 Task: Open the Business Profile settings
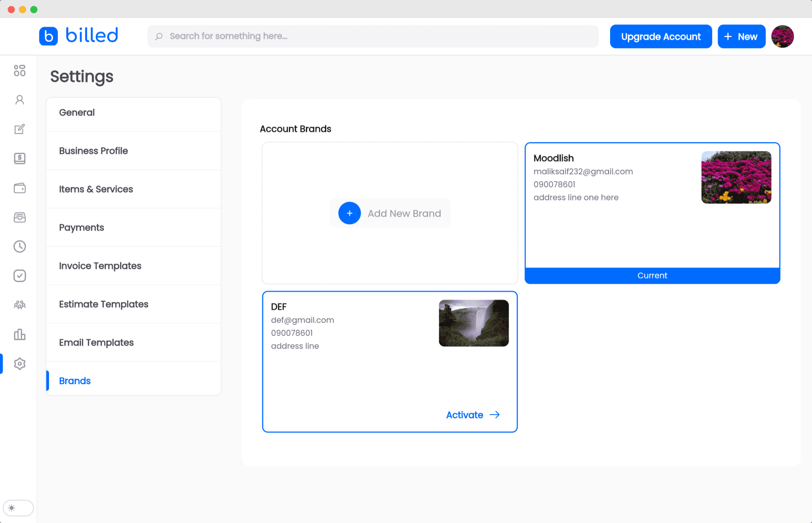click(x=93, y=151)
